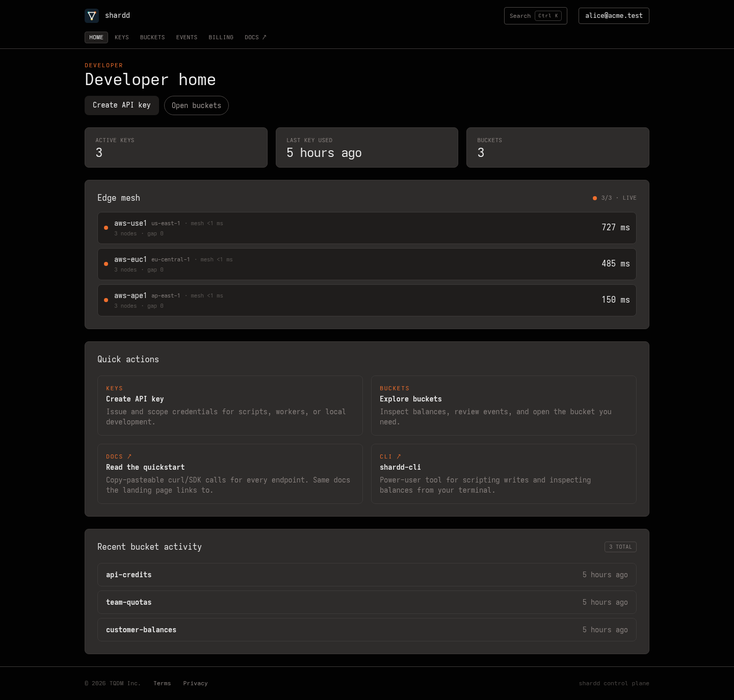Open the EVENTS tab

coord(187,37)
